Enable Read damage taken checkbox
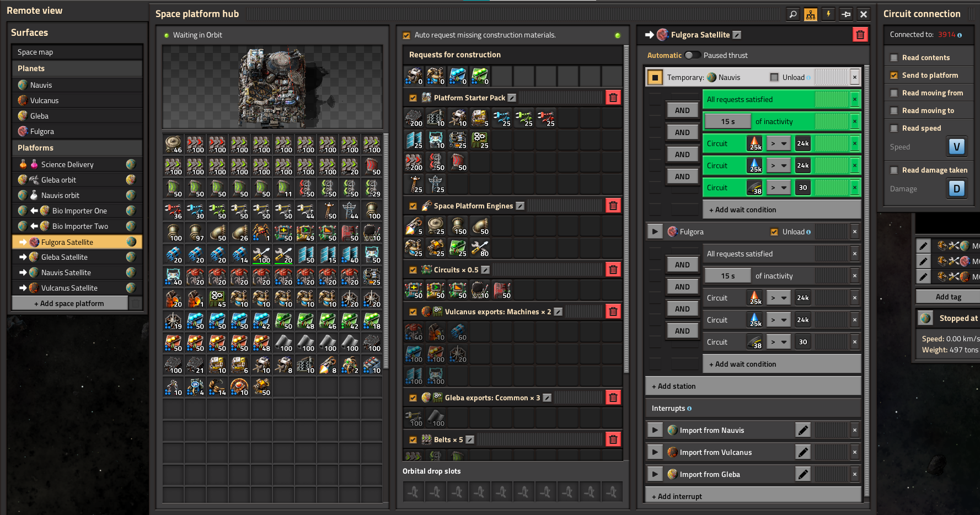 pyautogui.click(x=894, y=170)
